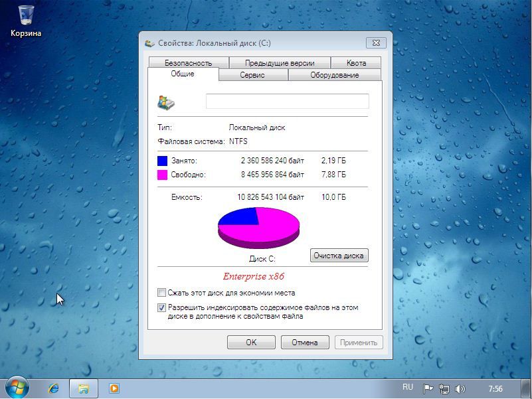Switch to the Безопасность tab

188,63
